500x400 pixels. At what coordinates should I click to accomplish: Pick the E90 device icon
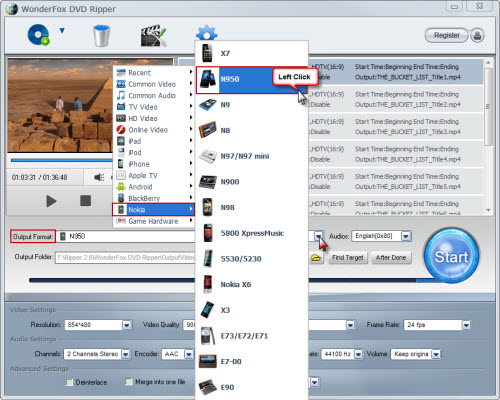tap(208, 387)
